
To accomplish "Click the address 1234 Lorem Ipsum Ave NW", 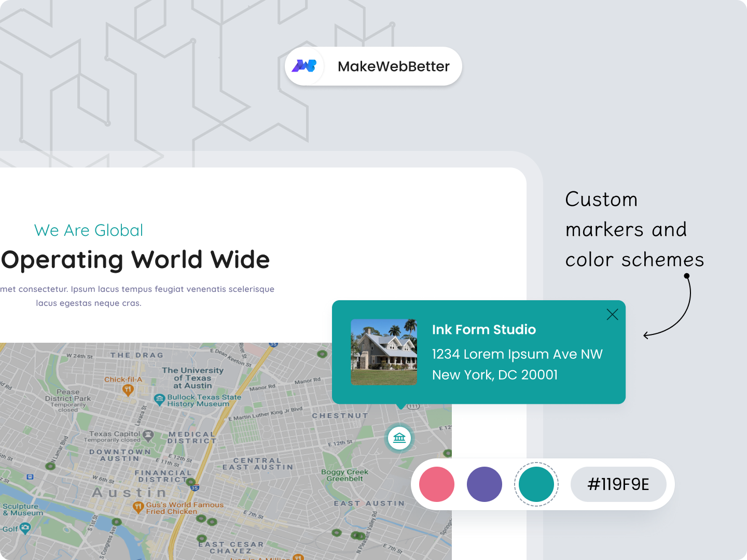I will click(x=517, y=354).
